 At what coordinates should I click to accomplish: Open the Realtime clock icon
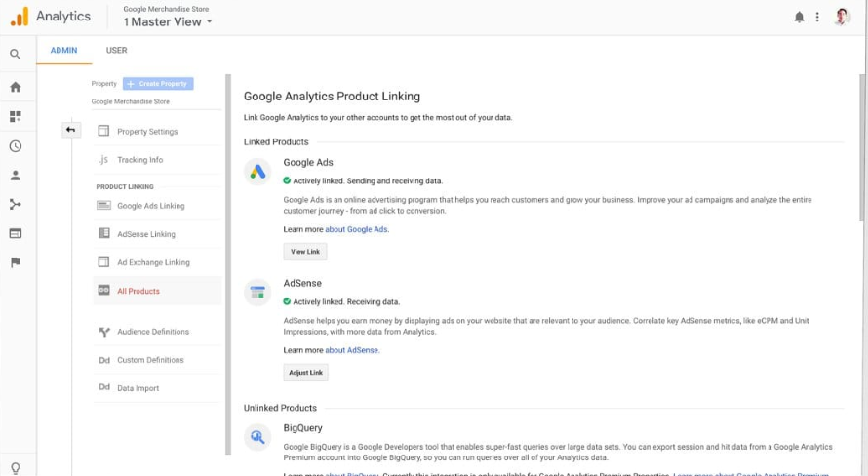point(15,146)
